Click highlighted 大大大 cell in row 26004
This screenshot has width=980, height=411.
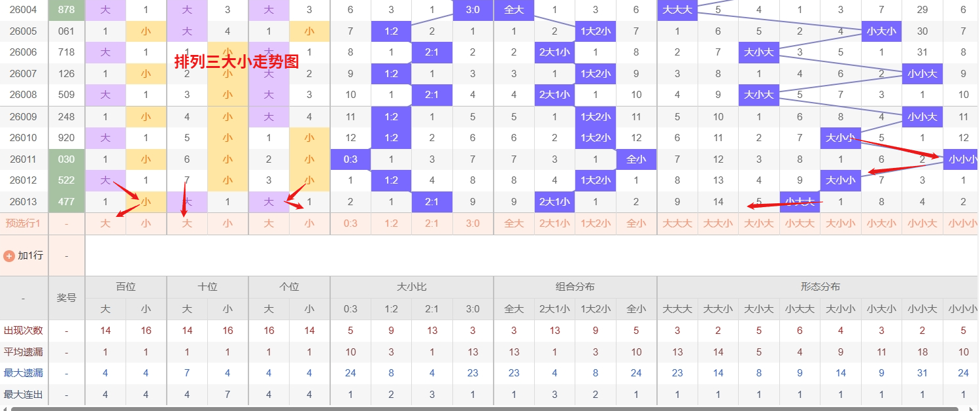pos(677,10)
